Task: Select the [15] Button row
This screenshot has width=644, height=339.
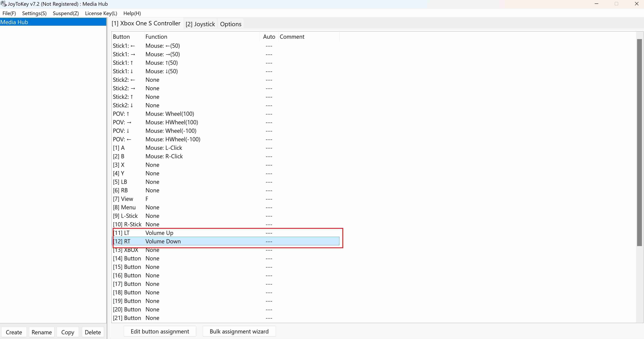Action: 226,267
